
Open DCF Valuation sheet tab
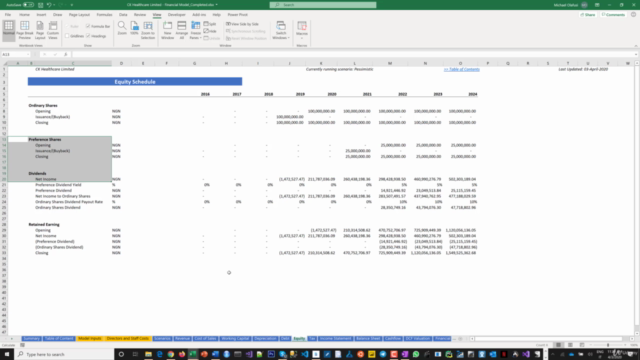coord(418,338)
